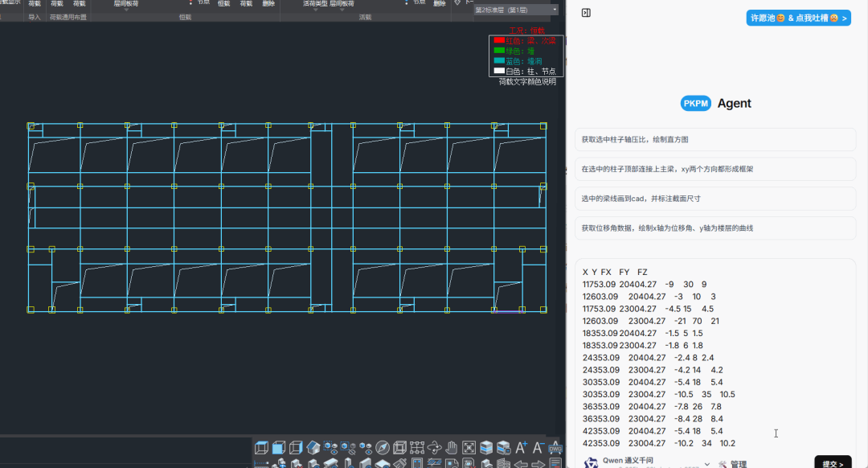This screenshot has height=468, width=868.
Task: Open the 第2标准层 floor dropdown
Action: (x=555, y=10)
